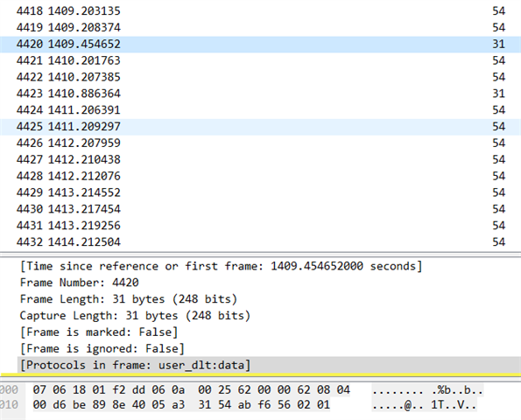Select packet row 4424 at 1411.206391

tap(261, 110)
